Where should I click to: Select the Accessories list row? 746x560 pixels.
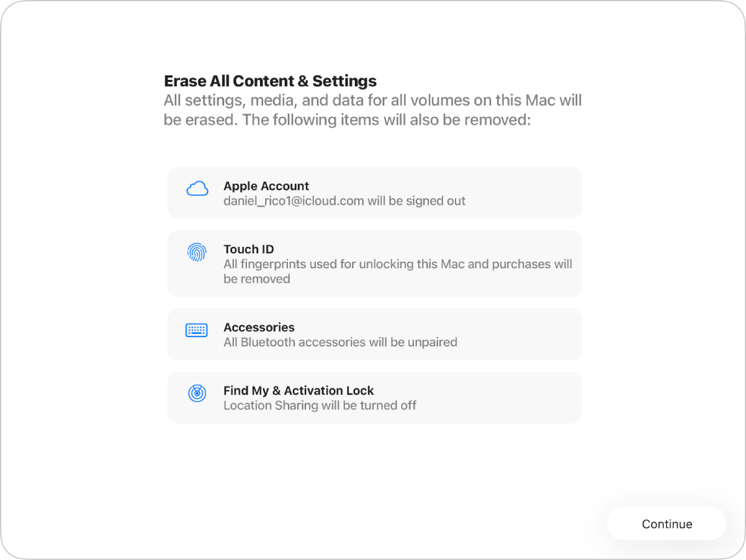click(x=374, y=334)
